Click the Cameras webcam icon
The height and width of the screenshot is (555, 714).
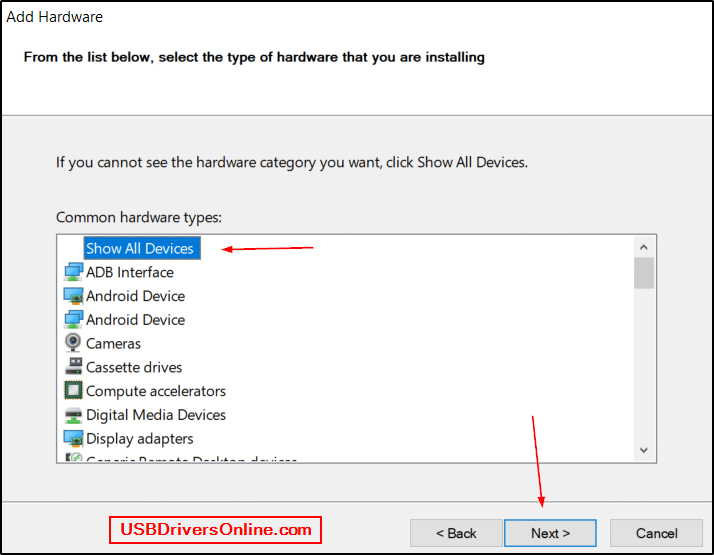point(73,343)
